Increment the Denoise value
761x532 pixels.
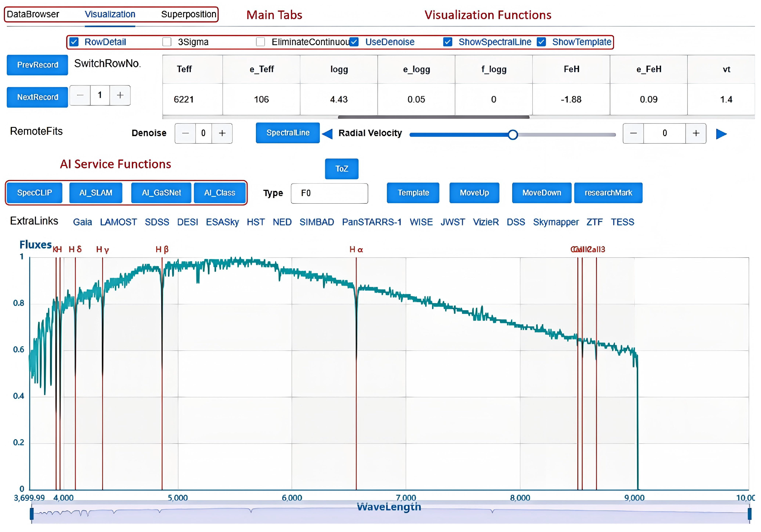pos(222,133)
